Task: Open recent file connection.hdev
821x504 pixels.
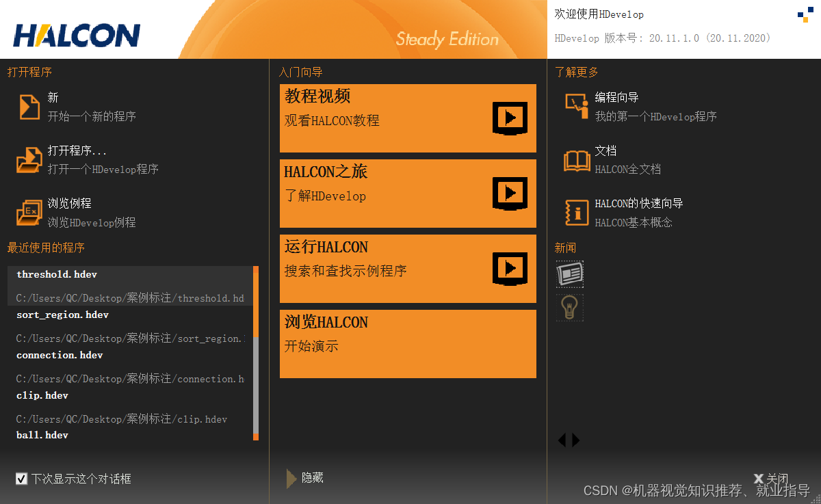Action: (x=60, y=355)
